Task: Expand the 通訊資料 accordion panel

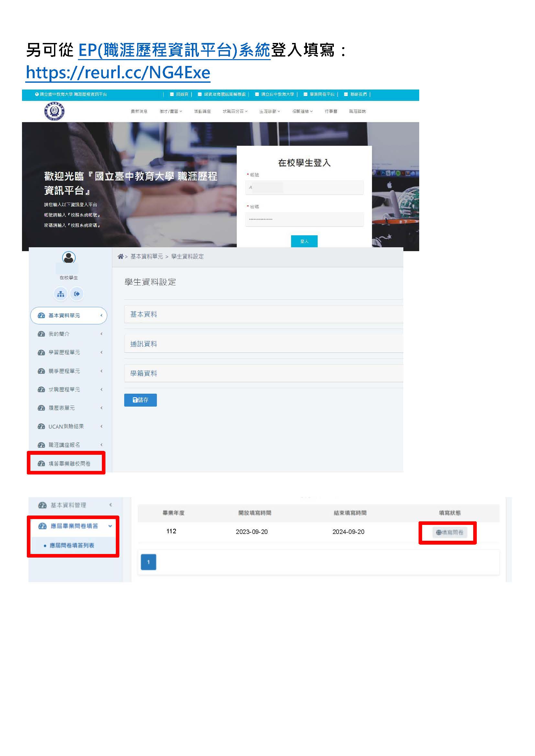Action: click(x=264, y=344)
